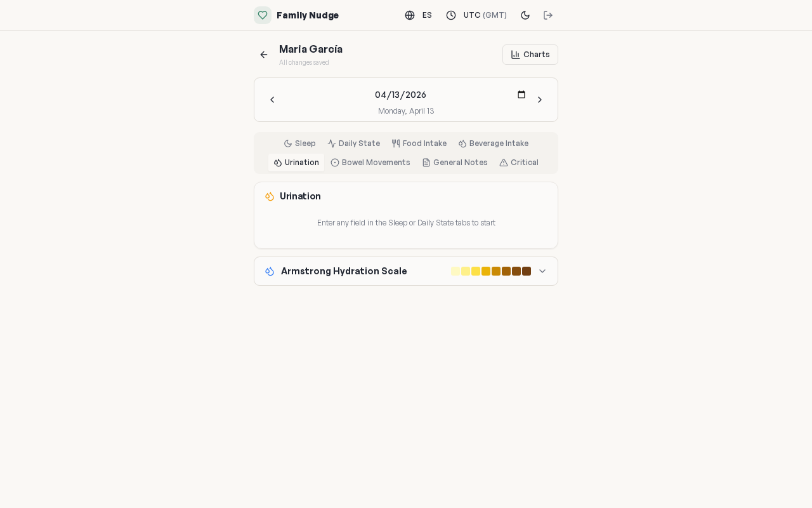Click the orange droplets Urination card icon
The image size is (812, 508).
tap(270, 196)
